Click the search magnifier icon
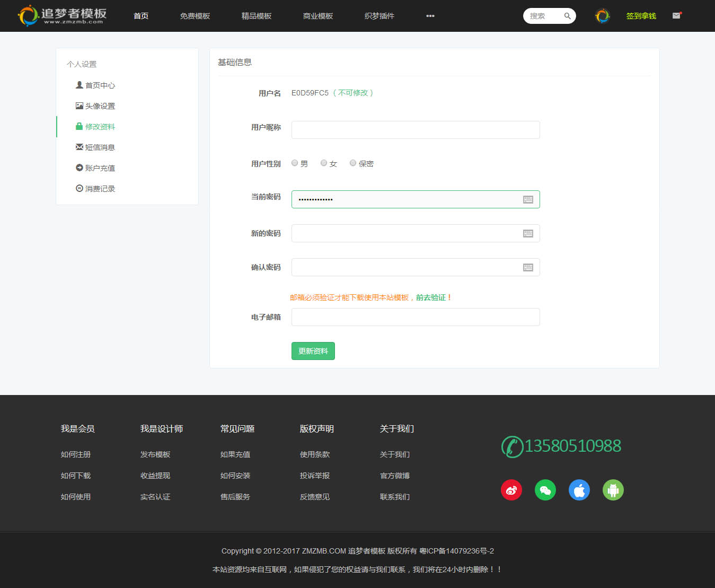715x588 pixels. pyautogui.click(x=567, y=16)
